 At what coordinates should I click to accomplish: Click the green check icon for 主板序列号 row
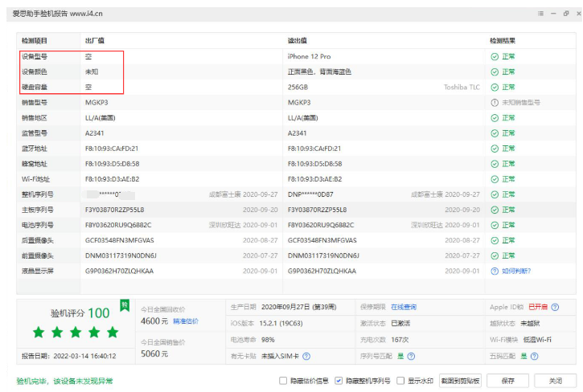click(495, 210)
